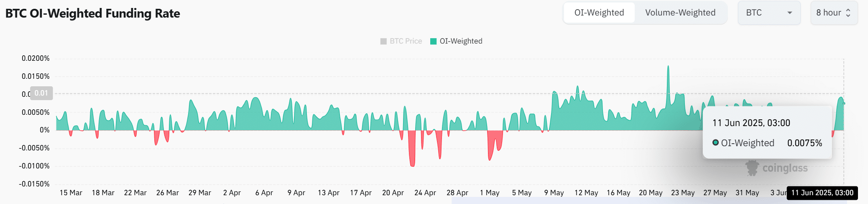Click the 0.0200% y-axis label

click(x=36, y=58)
